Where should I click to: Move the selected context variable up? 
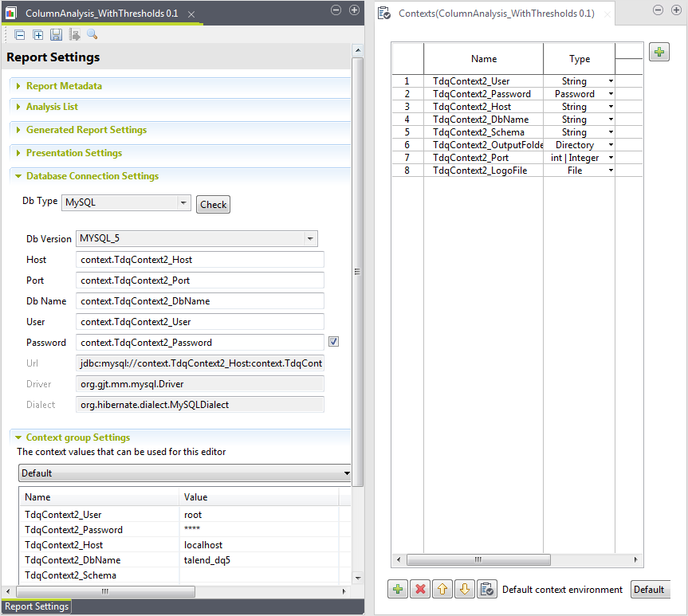442,588
